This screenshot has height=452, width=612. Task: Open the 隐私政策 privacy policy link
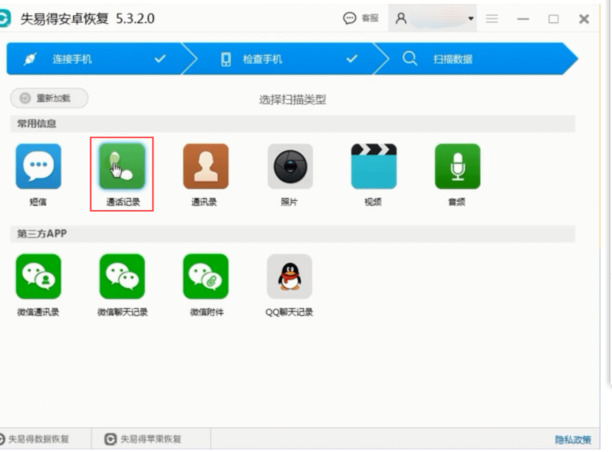pos(573,440)
